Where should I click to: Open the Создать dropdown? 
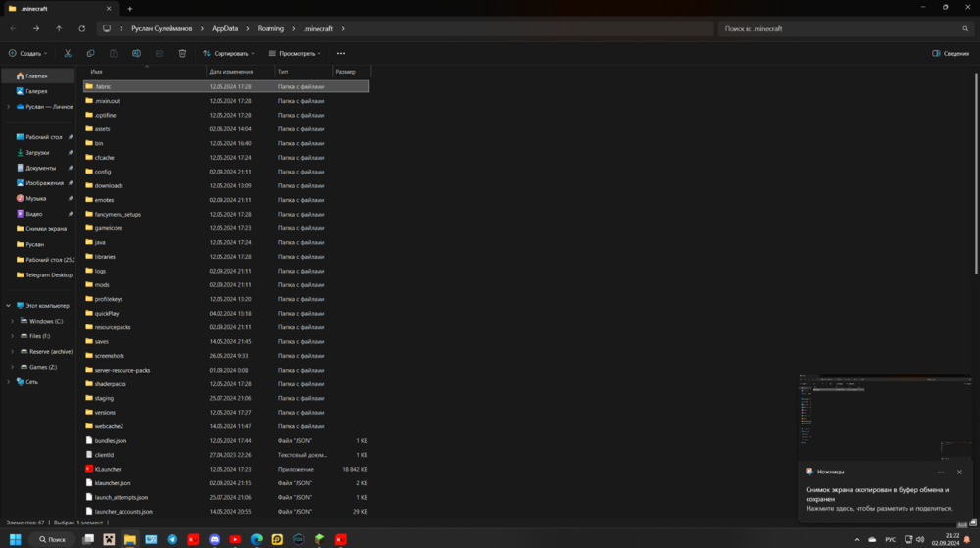coord(28,54)
